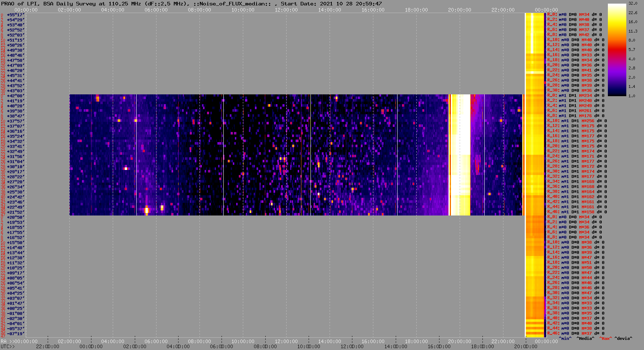Screen dimensions: 644x350
Task: Click row 'R_24: m=1 D=1 M=171'
Action: (x=577, y=156)
